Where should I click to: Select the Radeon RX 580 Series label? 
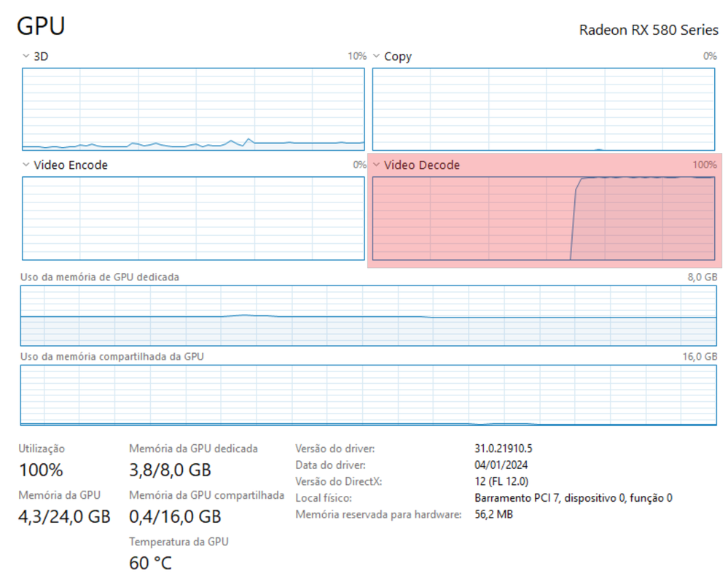point(649,30)
